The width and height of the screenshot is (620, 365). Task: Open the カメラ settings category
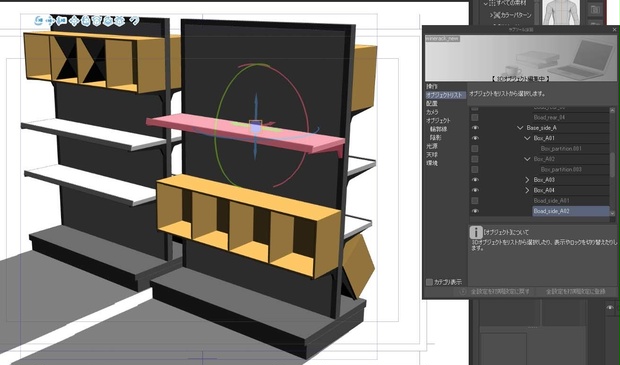pos(432,112)
